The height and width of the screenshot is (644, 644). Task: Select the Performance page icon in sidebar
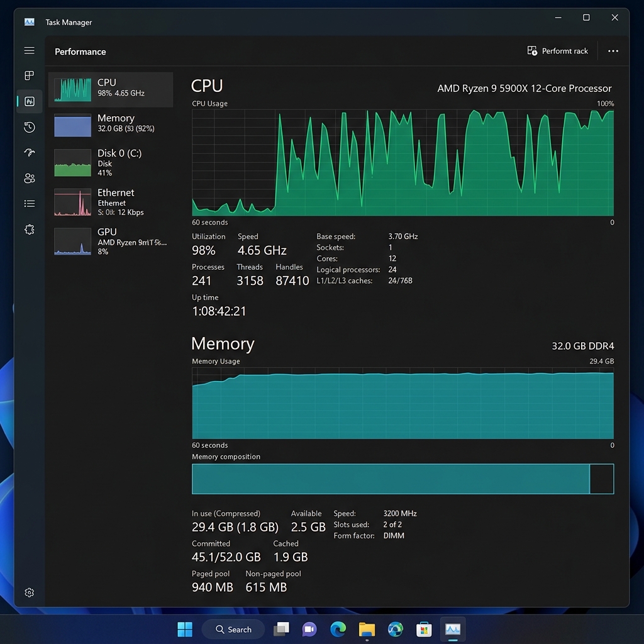pyautogui.click(x=30, y=101)
